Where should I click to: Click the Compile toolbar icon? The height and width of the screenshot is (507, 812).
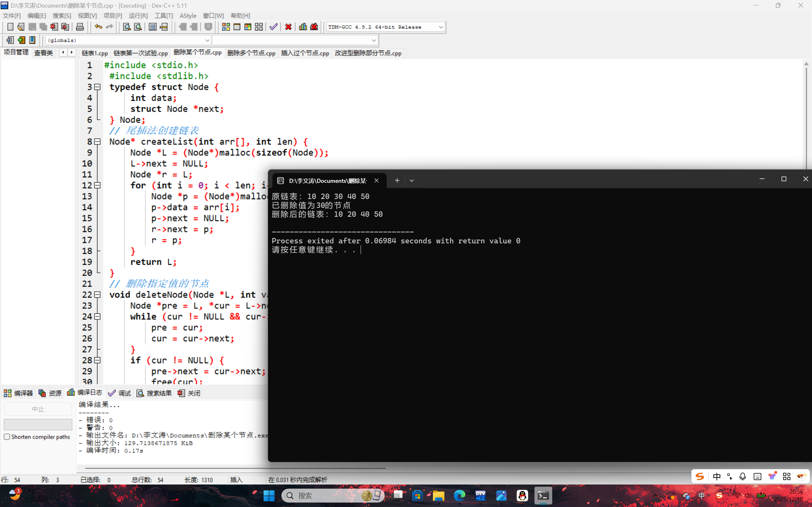(226, 27)
